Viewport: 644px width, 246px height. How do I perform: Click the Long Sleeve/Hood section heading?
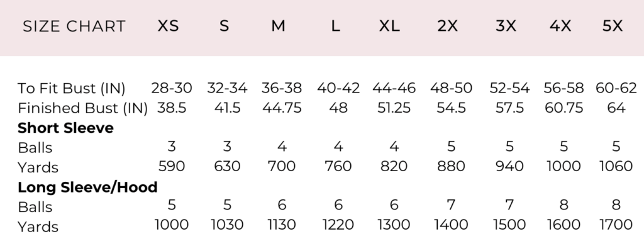(87, 187)
